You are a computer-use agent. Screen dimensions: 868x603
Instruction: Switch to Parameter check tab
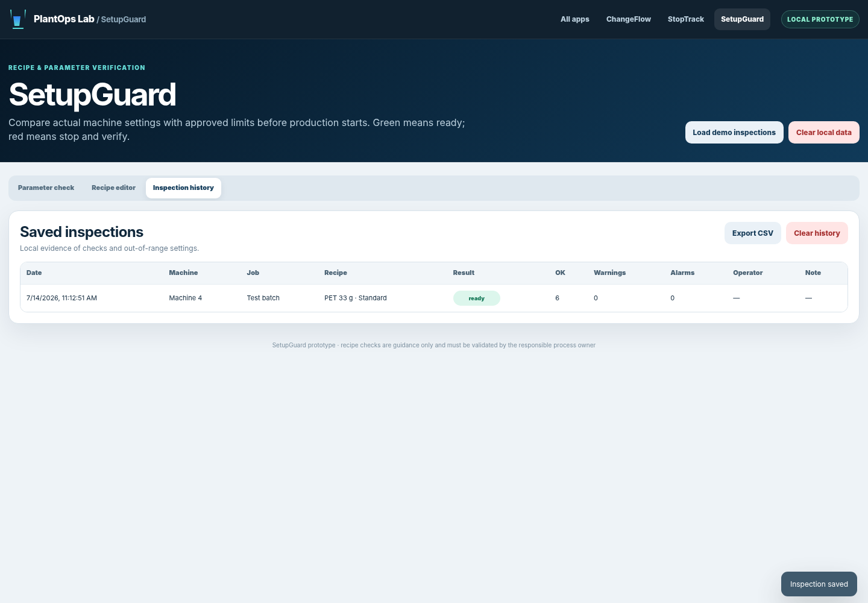point(46,188)
